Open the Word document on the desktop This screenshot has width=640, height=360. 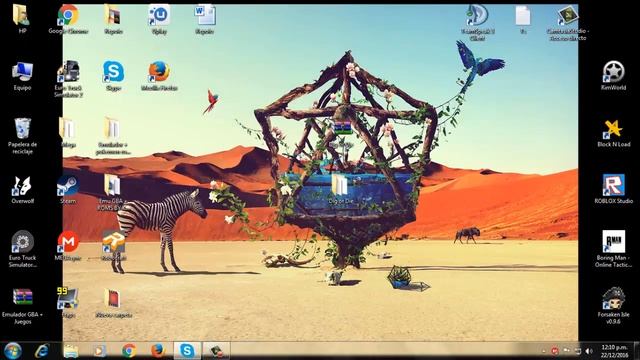pyautogui.click(x=205, y=15)
